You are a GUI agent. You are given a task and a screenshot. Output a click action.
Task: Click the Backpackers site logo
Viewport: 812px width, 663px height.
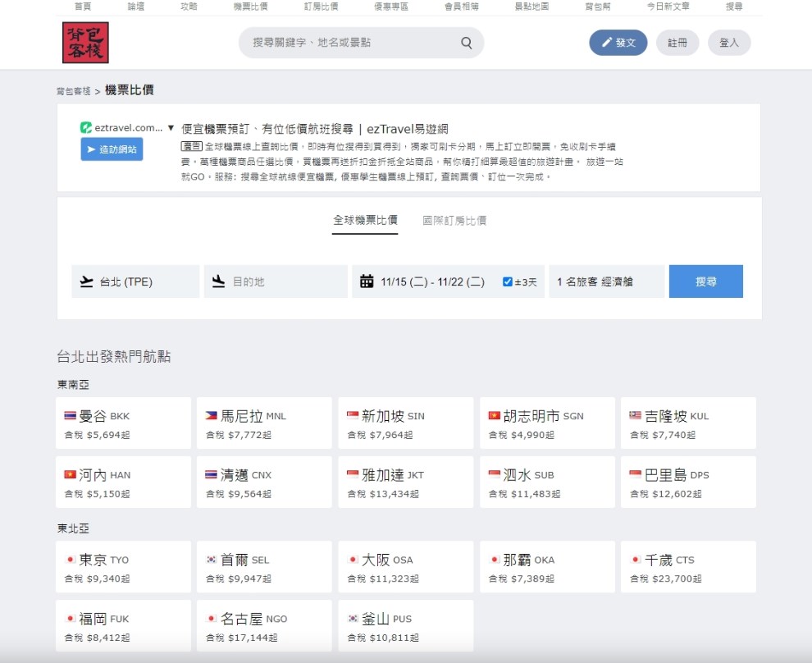tap(85, 43)
